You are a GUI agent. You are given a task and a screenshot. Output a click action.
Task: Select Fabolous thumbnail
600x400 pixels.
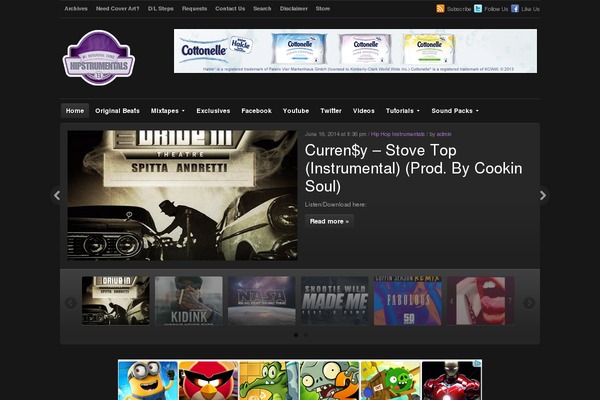[408, 301]
